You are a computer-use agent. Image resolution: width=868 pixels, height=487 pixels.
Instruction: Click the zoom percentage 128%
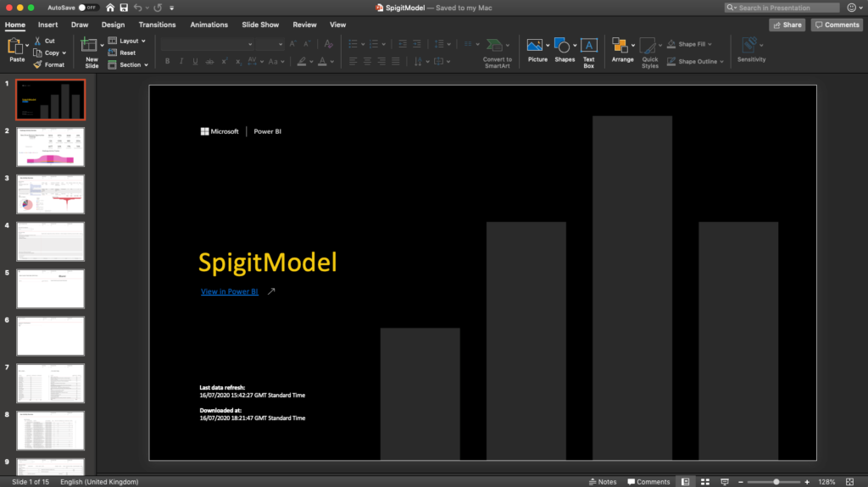(826, 482)
